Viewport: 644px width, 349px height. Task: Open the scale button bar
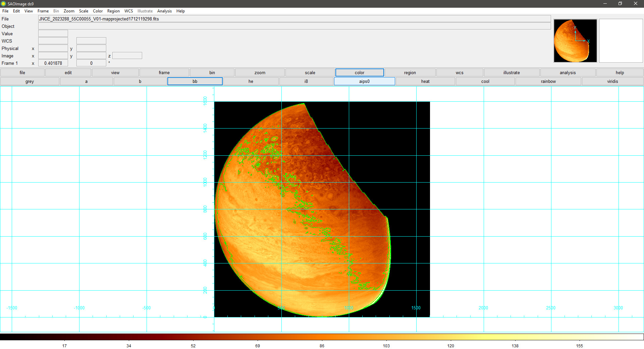(x=310, y=73)
